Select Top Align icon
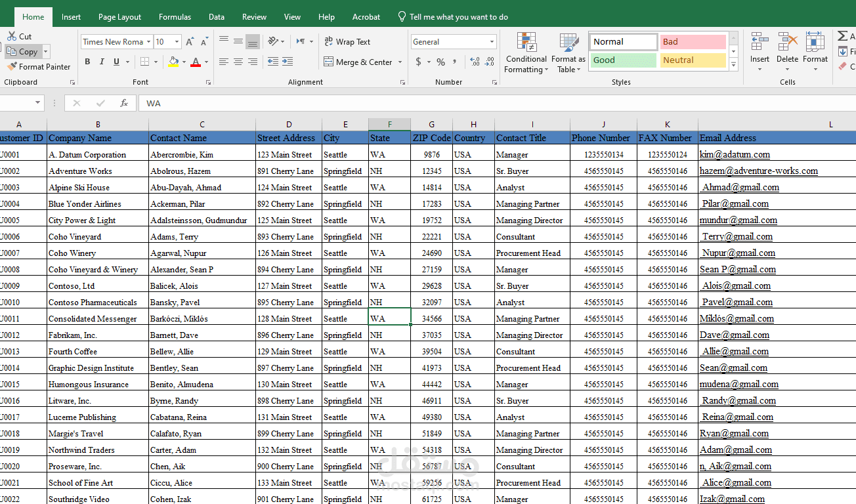This screenshot has width=856, height=504. point(223,41)
